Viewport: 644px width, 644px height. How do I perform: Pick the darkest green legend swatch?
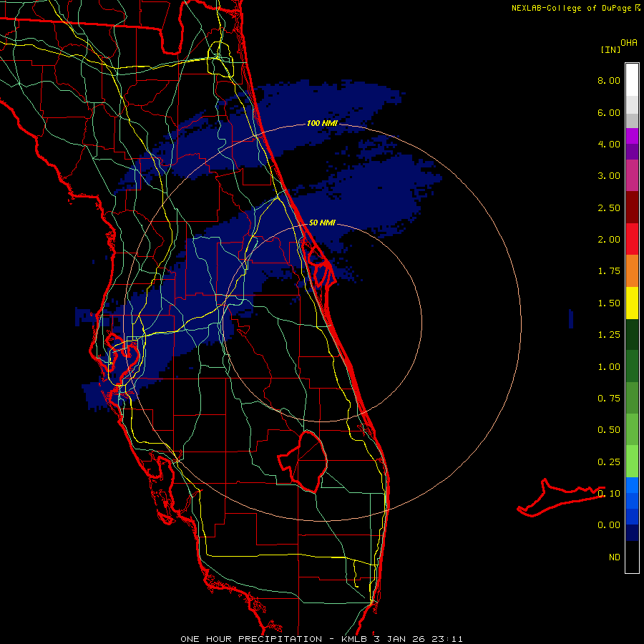tap(632, 335)
